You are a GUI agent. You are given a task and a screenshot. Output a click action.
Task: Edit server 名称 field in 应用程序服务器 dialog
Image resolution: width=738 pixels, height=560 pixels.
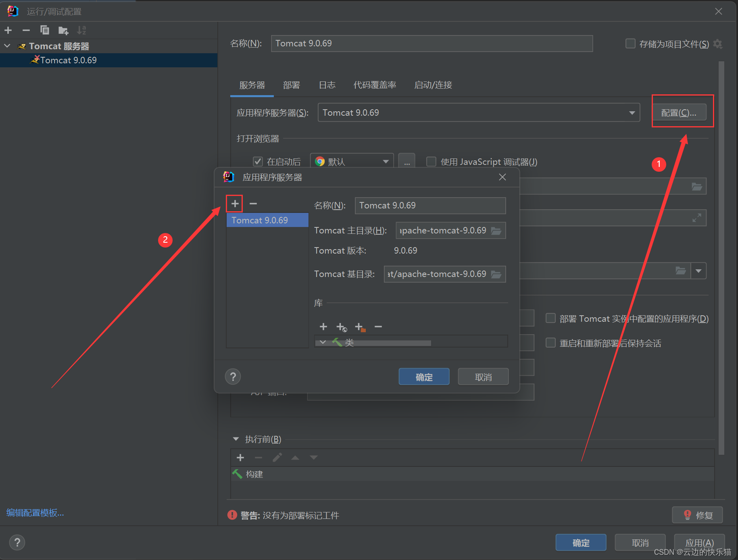[x=430, y=206]
